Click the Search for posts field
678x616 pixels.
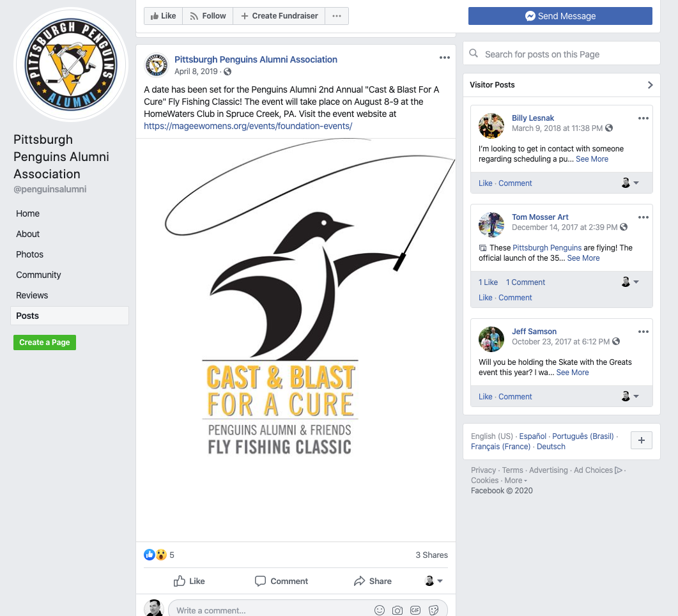coord(561,54)
